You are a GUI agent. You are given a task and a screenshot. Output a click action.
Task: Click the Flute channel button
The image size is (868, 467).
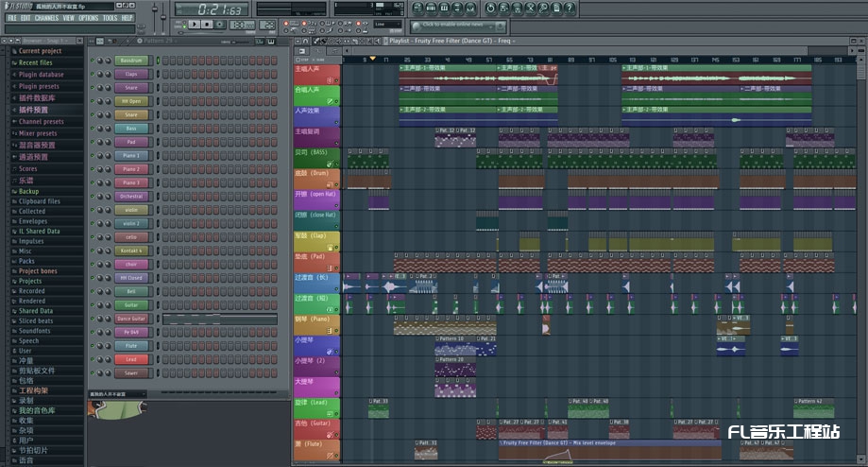pos(131,346)
